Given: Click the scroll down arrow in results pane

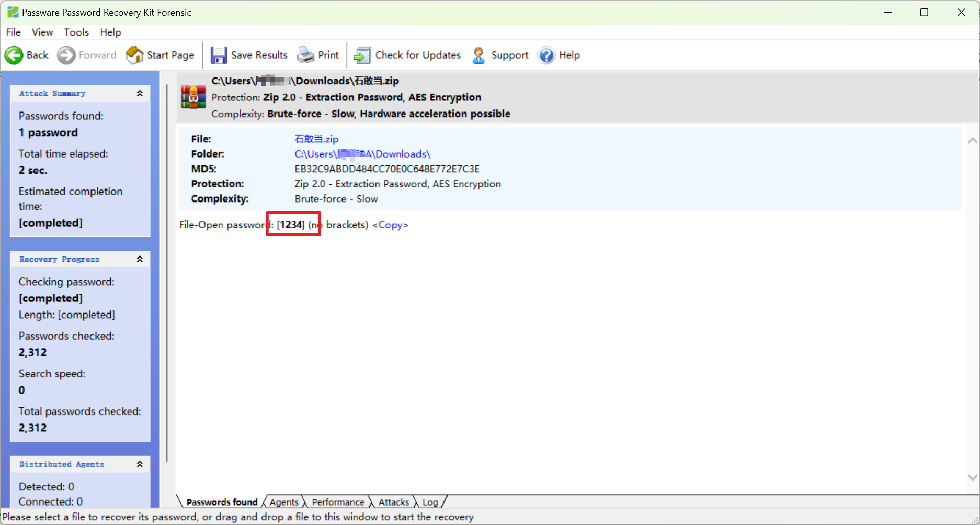Looking at the screenshot, I should coord(972,477).
